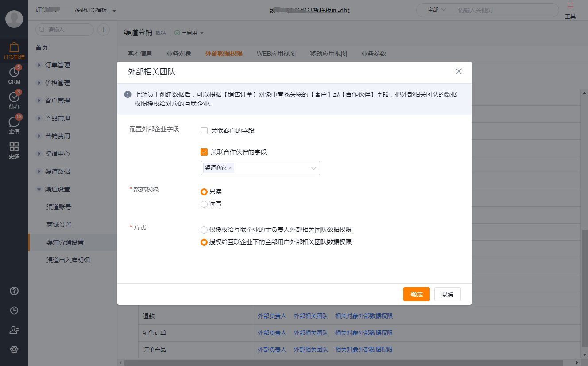Open the help question-mark icon
Viewport: 588px width, 366px height.
click(14, 291)
